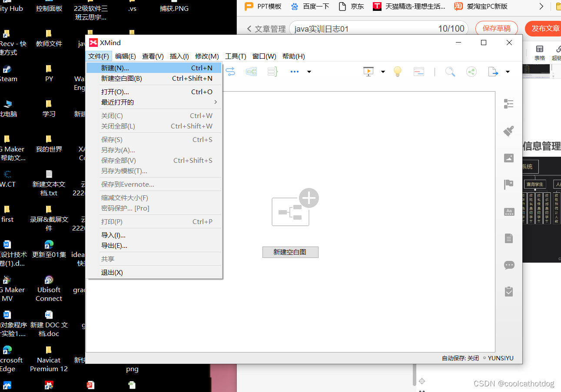Select the 新建 DOC 文档.doc desktop file
The image size is (561, 392).
[x=49, y=324]
